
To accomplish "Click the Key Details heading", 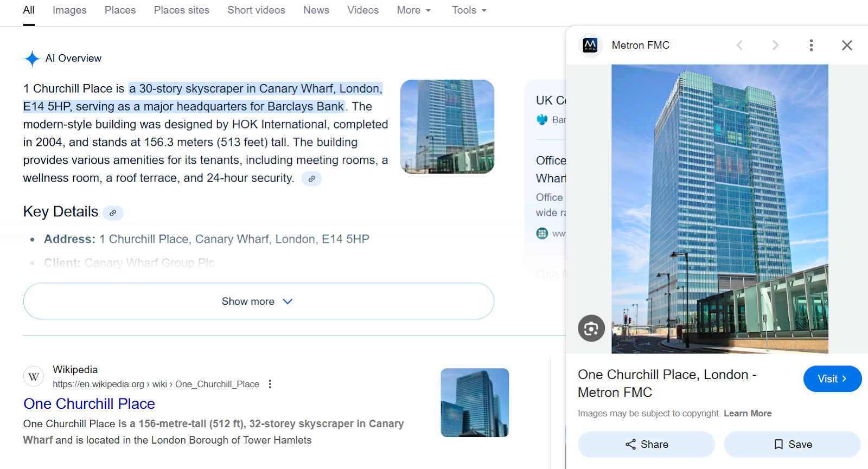I will point(61,211).
